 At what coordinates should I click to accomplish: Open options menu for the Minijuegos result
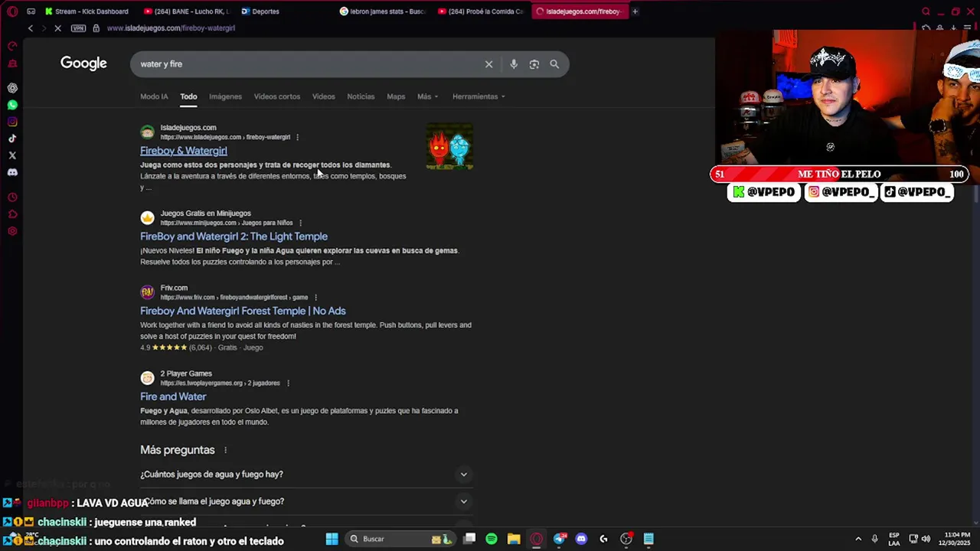tap(300, 223)
